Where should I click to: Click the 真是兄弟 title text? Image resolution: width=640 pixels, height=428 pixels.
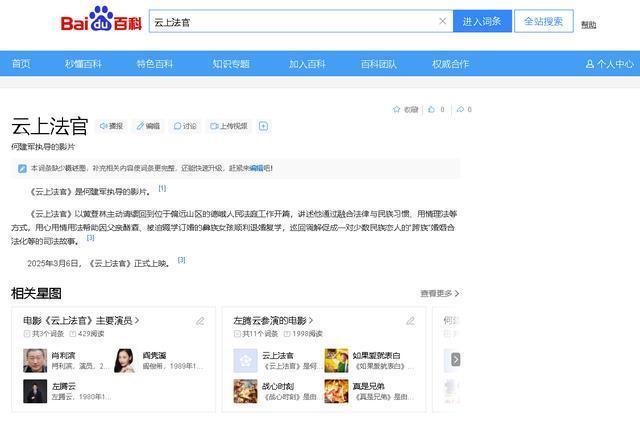click(x=369, y=386)
